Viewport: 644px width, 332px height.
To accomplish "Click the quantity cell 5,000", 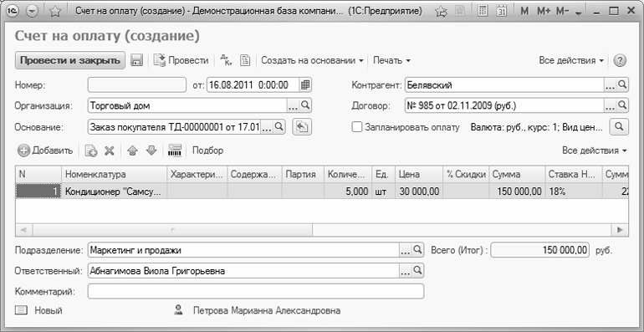I will (x=348, y=191).
